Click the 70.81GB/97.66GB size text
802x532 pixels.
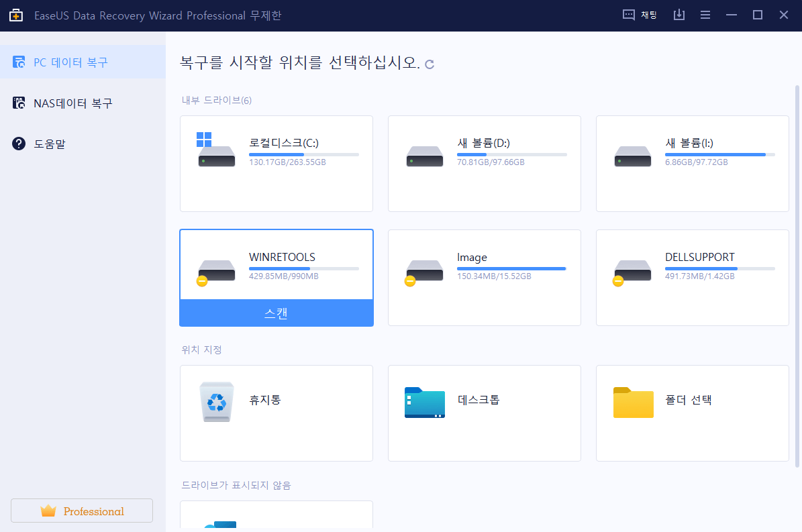click(x=491, y=162)
